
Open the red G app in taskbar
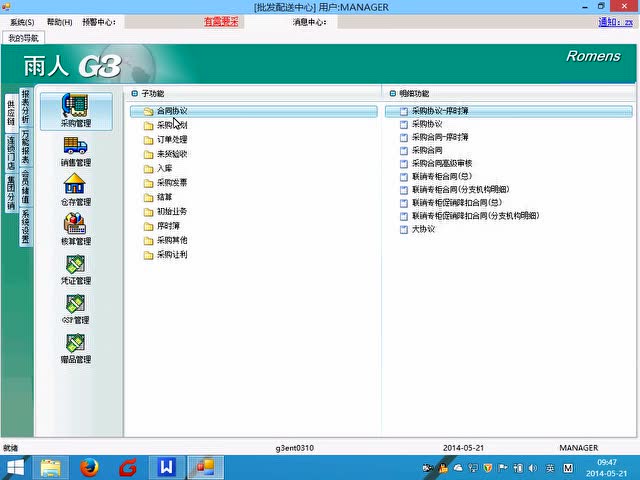point(128,468)
